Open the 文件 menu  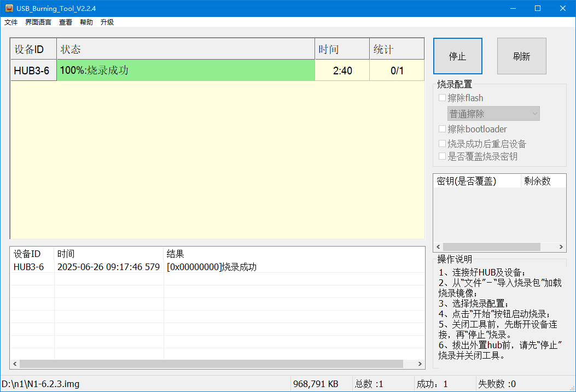click(x=11, y=22)
